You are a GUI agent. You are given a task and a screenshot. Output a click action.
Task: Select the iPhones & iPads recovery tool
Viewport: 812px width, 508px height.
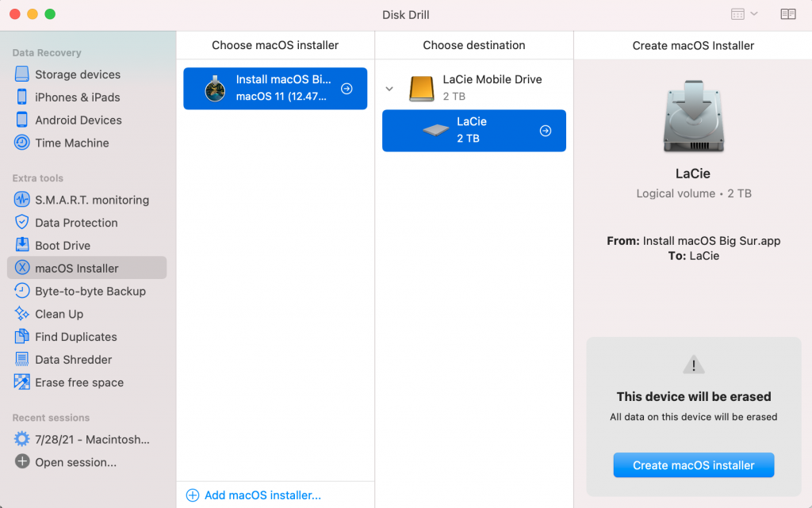pos(77,97)
